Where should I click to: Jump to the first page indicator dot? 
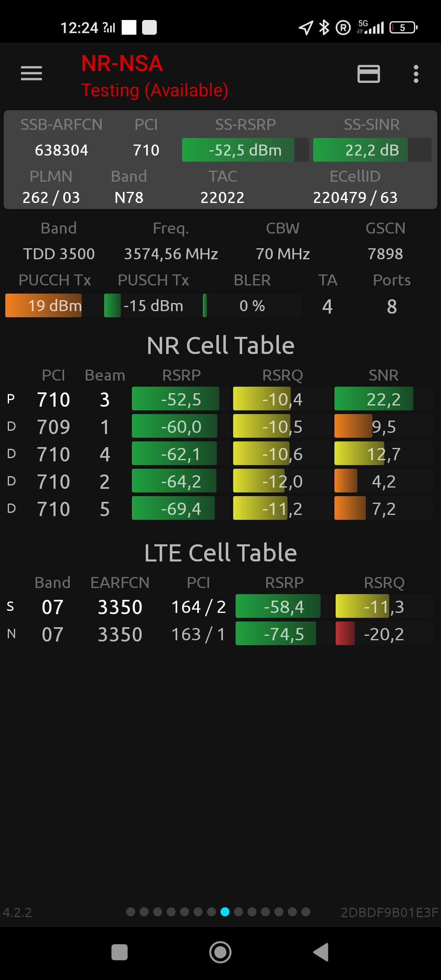pyautogui.click(x=131, y=912)
